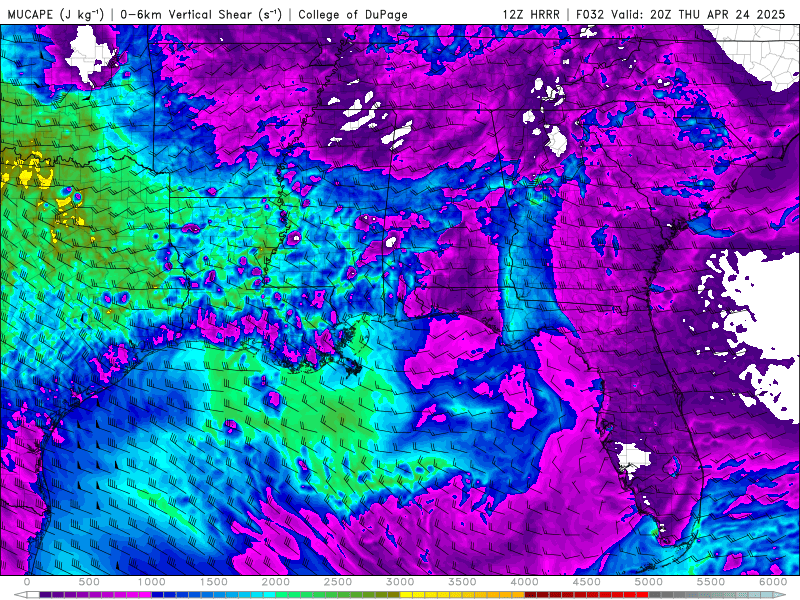Click the F032 Valid time text
This screenshot has height=600, width=800.
point(680,14)
